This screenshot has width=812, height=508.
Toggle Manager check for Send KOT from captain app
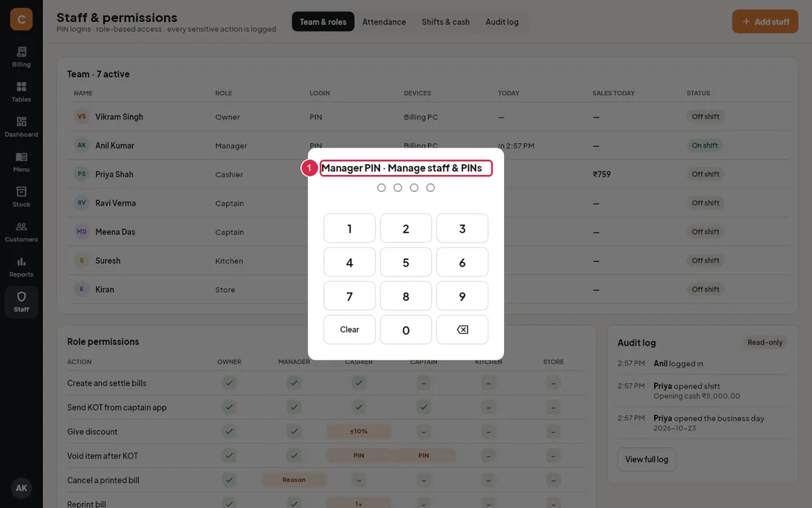point(294,407)
